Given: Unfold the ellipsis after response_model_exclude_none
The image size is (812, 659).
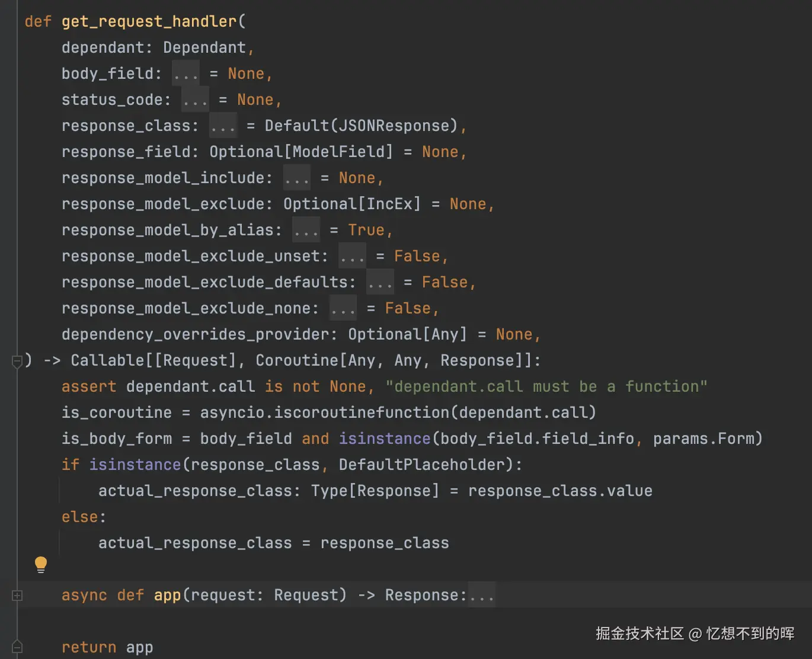Looking at the screenshot, I should pyautogui.click(x=343, y=309).
